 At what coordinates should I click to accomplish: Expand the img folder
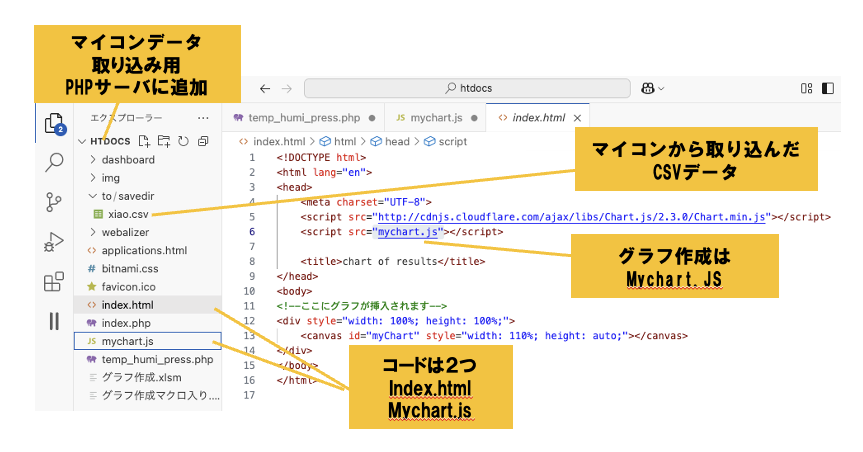coord(110,178)
